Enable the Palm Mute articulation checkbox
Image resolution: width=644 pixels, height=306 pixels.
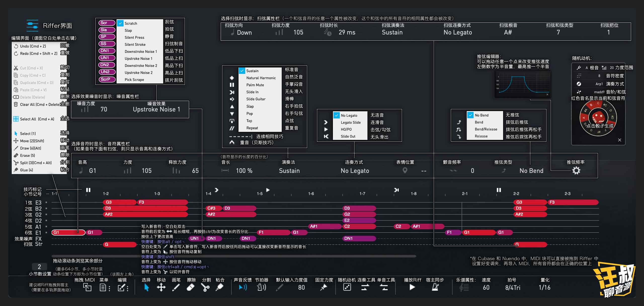pos(242,85)
